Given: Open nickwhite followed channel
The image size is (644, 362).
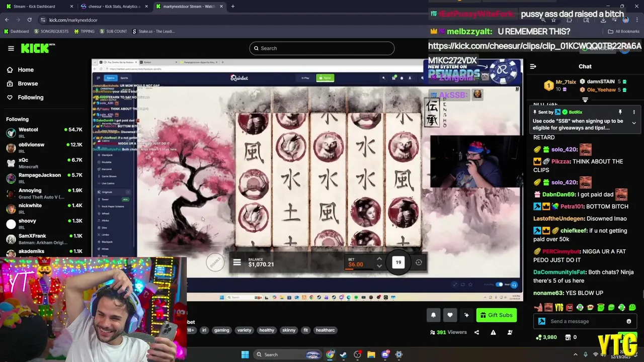Looking at the screenshot, I should pos(44,208).
